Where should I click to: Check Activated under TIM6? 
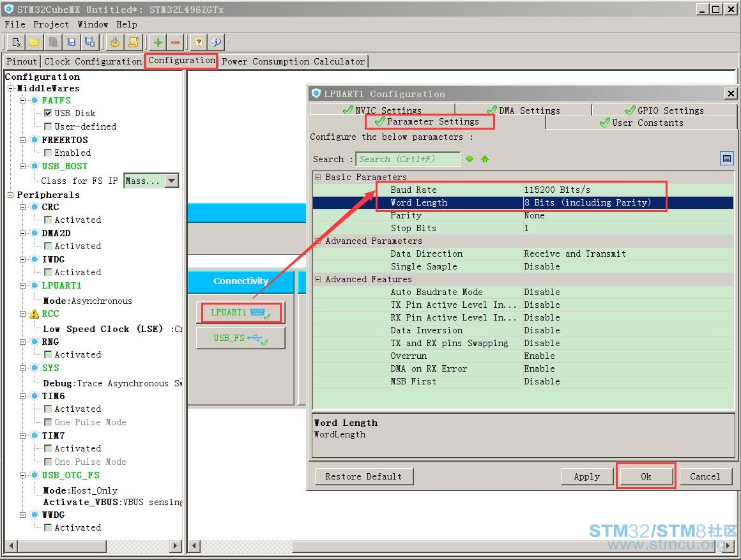pyautogui.click(x=48, y=409)
